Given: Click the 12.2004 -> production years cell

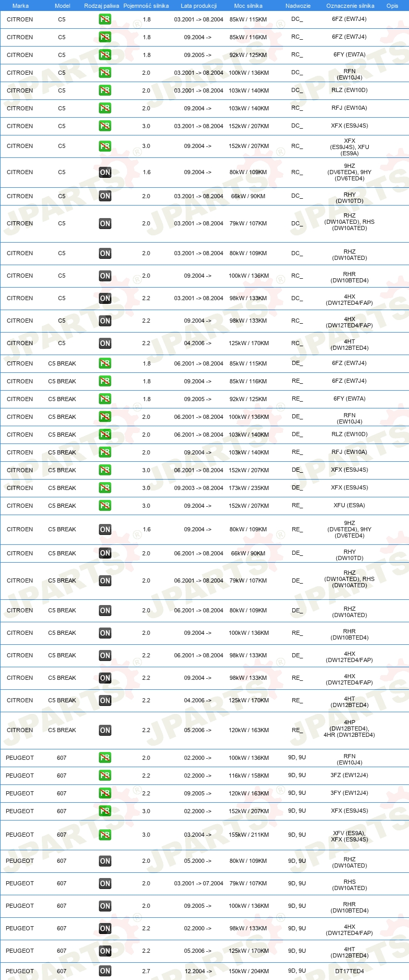Looking at the screenshot, I should [198, 971].
